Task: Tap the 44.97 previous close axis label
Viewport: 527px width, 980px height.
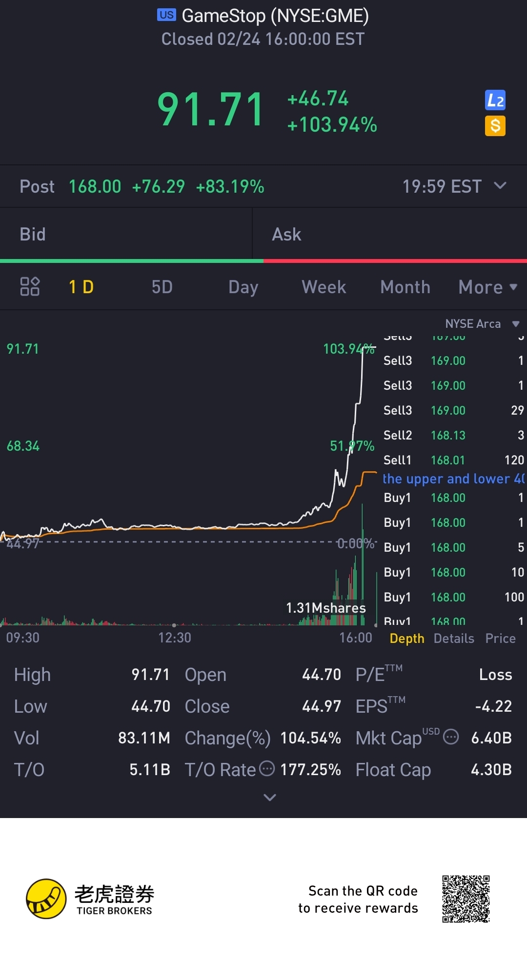Action: [x=22, y=543]
